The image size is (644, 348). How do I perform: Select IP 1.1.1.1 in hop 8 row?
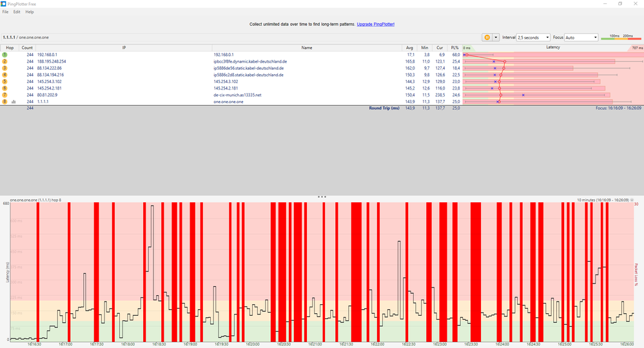click(x=43, y=101)
